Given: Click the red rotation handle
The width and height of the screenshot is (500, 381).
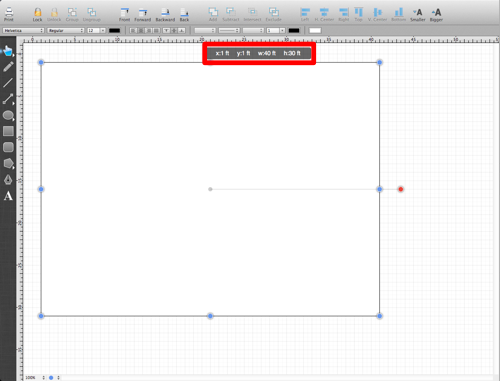Looking at the screenshot, I should pyautogui.click(x=401, y=189).
